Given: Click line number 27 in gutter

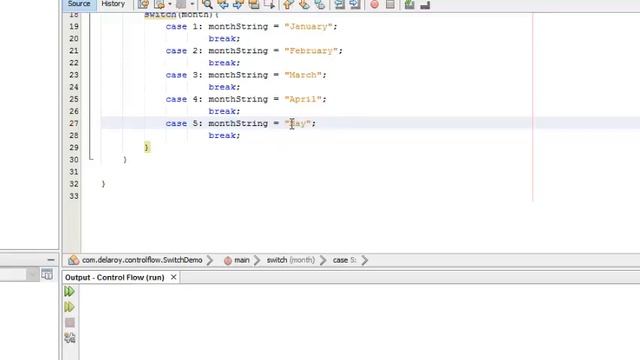Looking at the screenshot, I should point(73,123).
